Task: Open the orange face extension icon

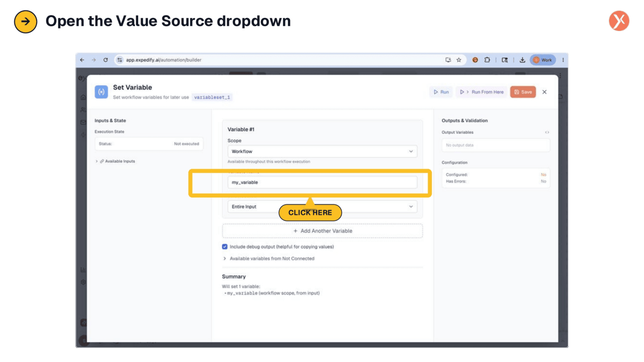Action: point(475,60)
